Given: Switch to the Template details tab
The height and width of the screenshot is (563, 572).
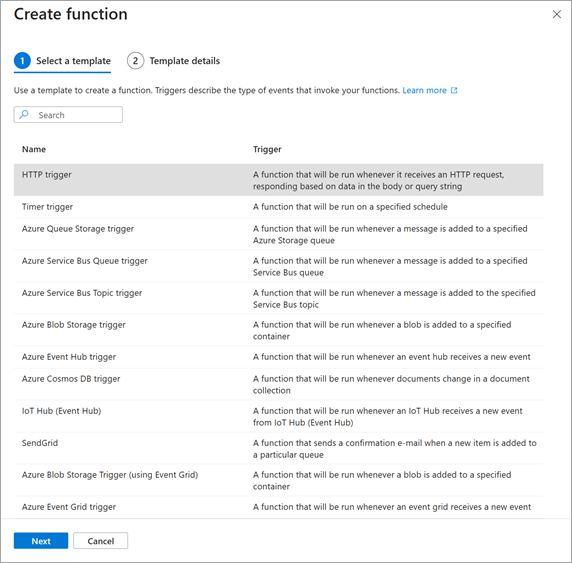Looking at the screenshot, I should pyautogui.click(x=174, y=61).
